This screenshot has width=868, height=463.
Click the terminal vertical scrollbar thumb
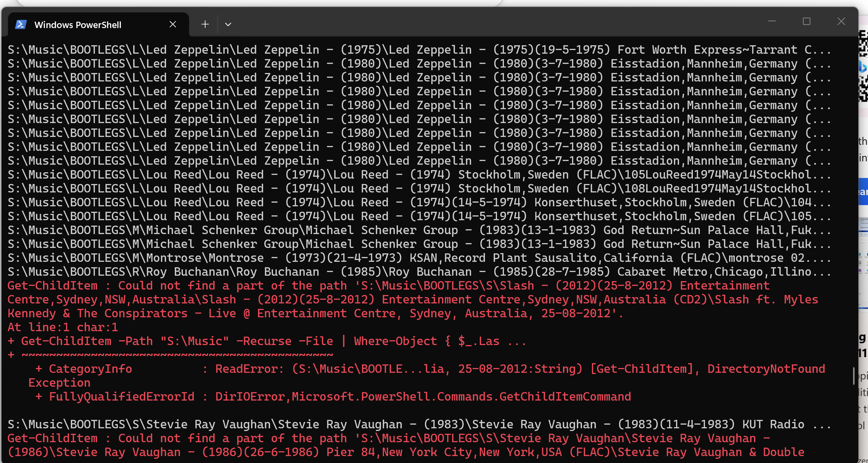pyautogui.click(x=854, y=376)
